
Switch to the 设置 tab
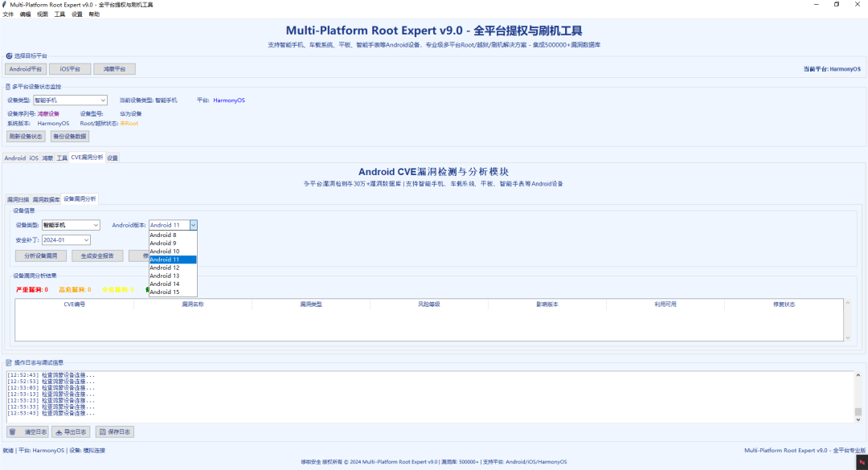(113, 157)
